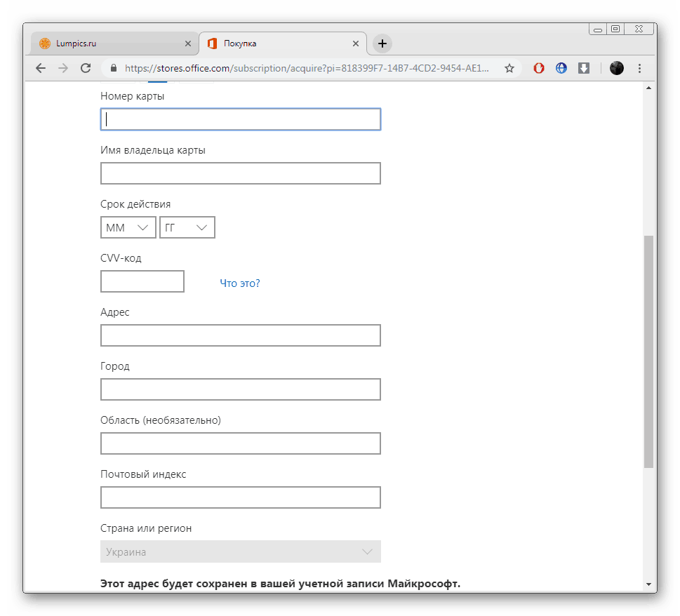Open the user profile avatar
Screen dimensions: 680x616
pyautogui.click(x=616, y=68)
